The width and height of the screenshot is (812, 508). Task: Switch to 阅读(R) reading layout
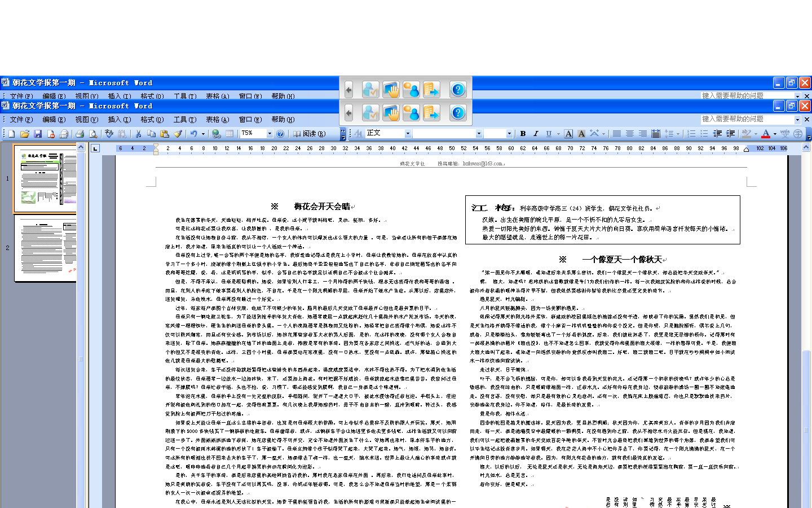310,134
